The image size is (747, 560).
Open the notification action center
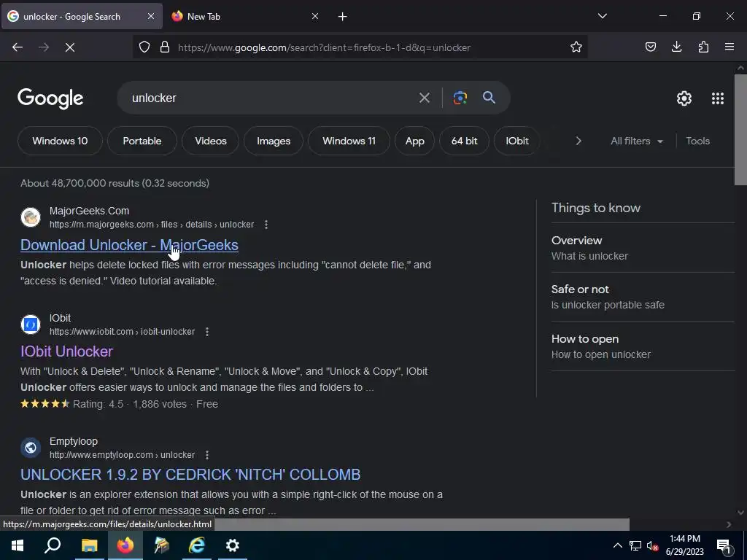tap(724, 545)
